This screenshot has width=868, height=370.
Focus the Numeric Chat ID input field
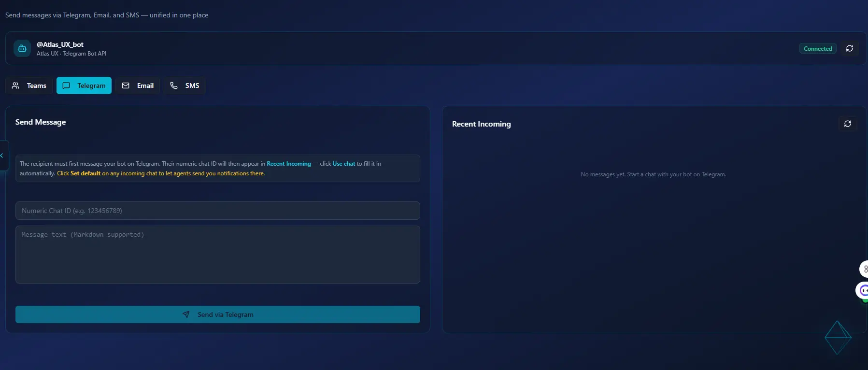pos(218,211)
